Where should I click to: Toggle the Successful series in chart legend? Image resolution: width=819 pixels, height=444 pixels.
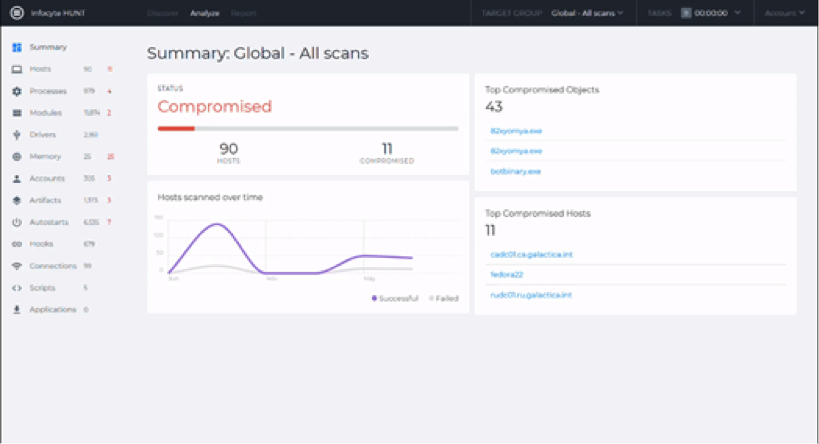click(395, 298)
